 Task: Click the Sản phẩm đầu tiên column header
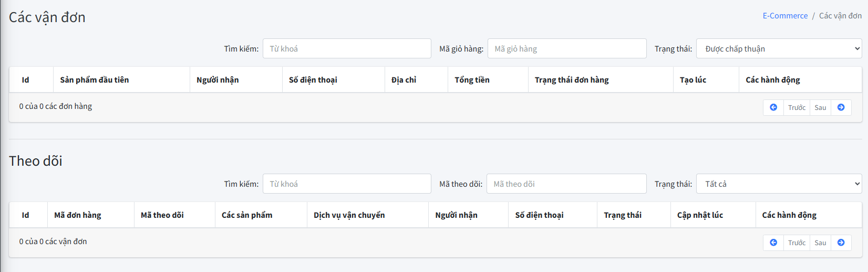95,80
